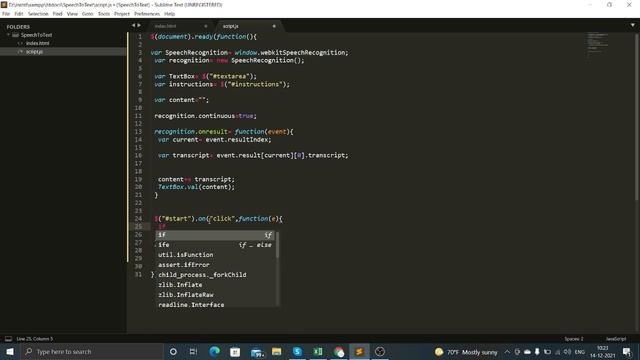Click line number 24 in the gutter

pos(138,219)
